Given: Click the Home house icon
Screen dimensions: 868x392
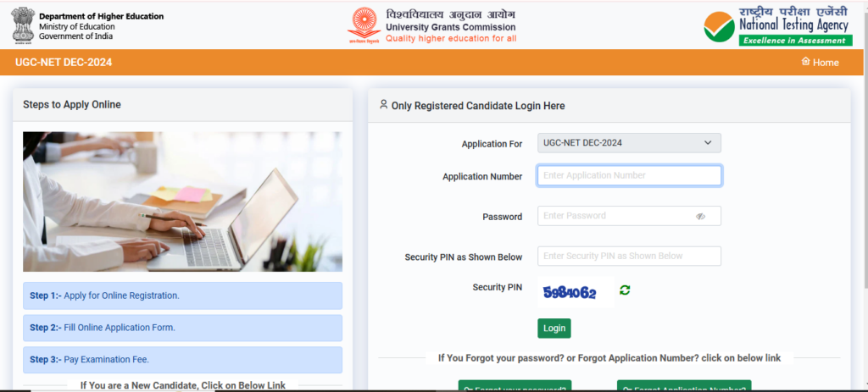Looking at the screenshot, I should [805, 61].
